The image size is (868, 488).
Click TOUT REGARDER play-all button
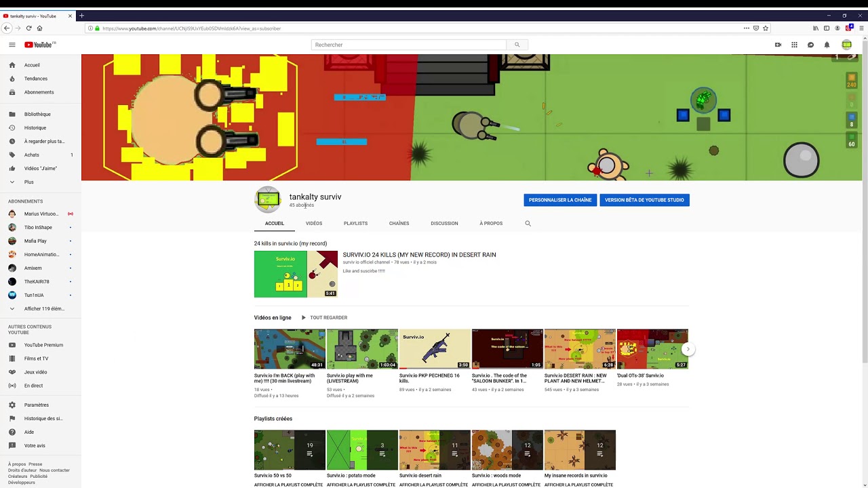tap(324, 317)
